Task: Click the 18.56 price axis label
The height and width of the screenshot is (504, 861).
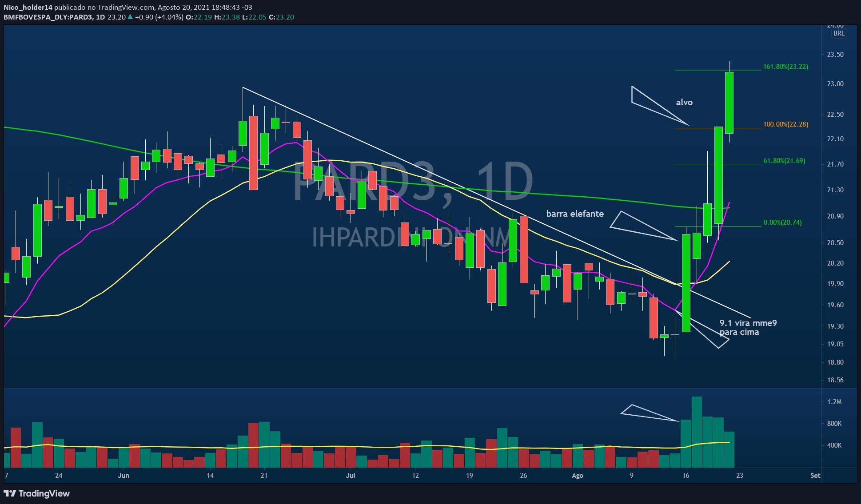Action: coord(835,380)
